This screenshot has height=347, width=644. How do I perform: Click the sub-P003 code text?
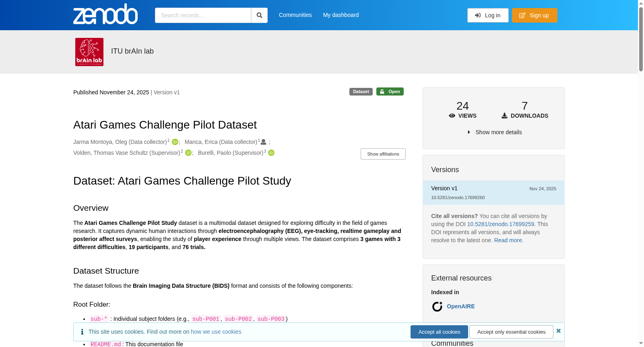pos(271,319)
